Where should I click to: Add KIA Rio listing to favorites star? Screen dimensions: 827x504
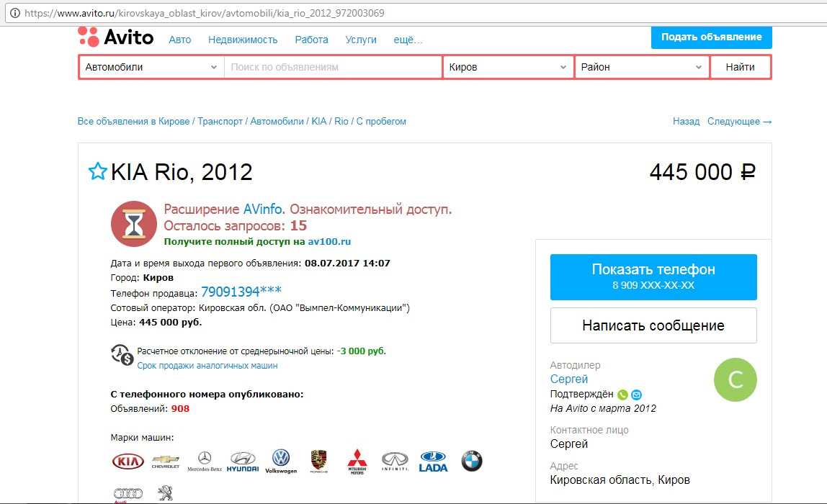tap(97, 171)
